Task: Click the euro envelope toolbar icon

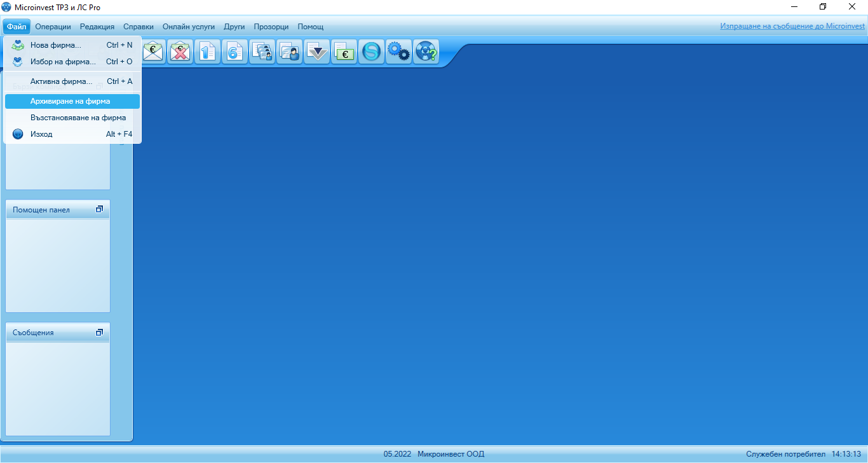Action: (153, 52)
